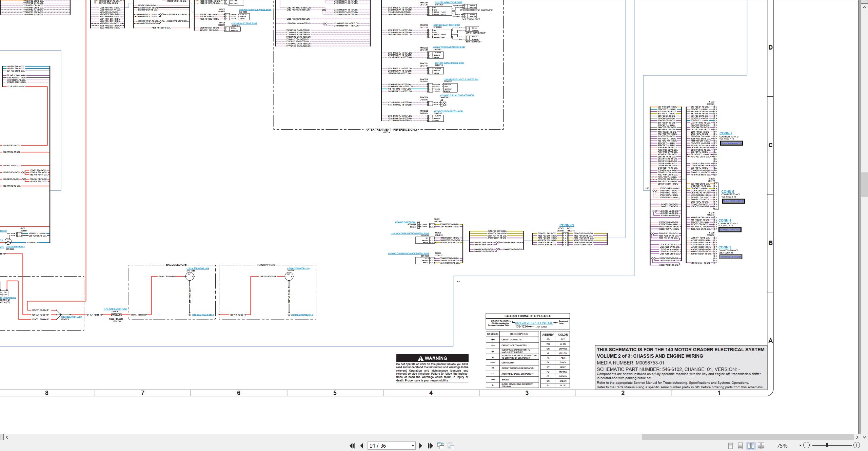Open A/C Compr Suction Press Snsr link

click(x=410, y=233)
